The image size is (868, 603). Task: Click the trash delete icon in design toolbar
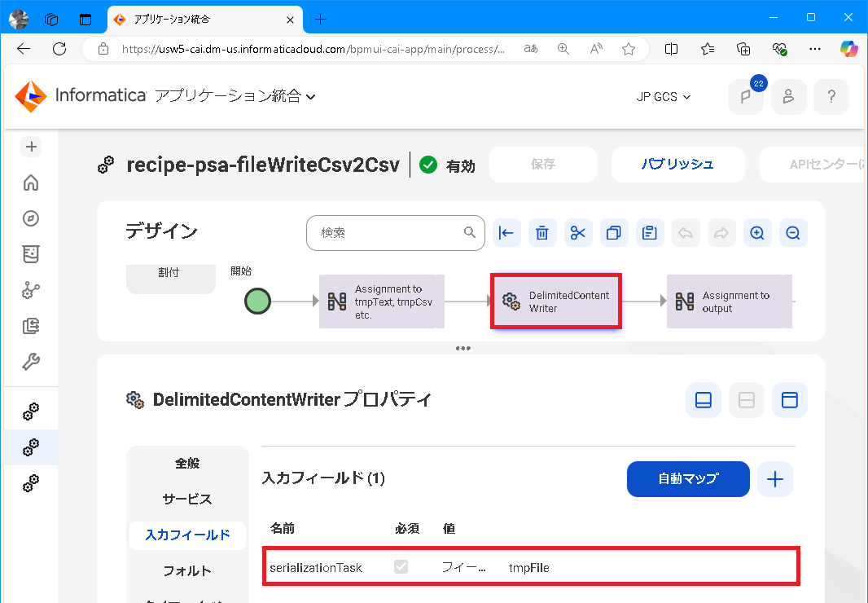click(542, 233)
